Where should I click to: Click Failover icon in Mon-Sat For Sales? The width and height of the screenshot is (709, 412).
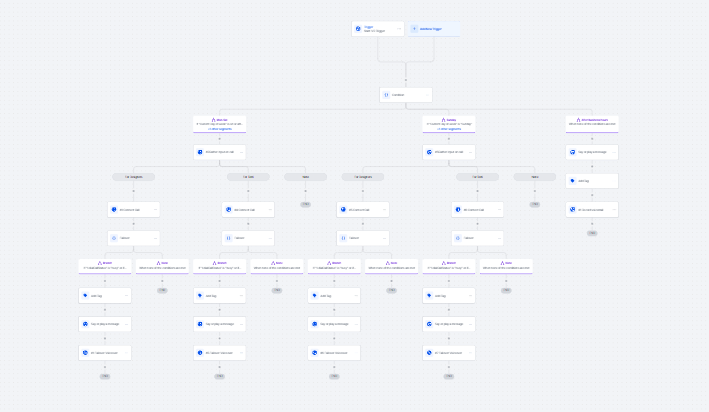(228, 238)
